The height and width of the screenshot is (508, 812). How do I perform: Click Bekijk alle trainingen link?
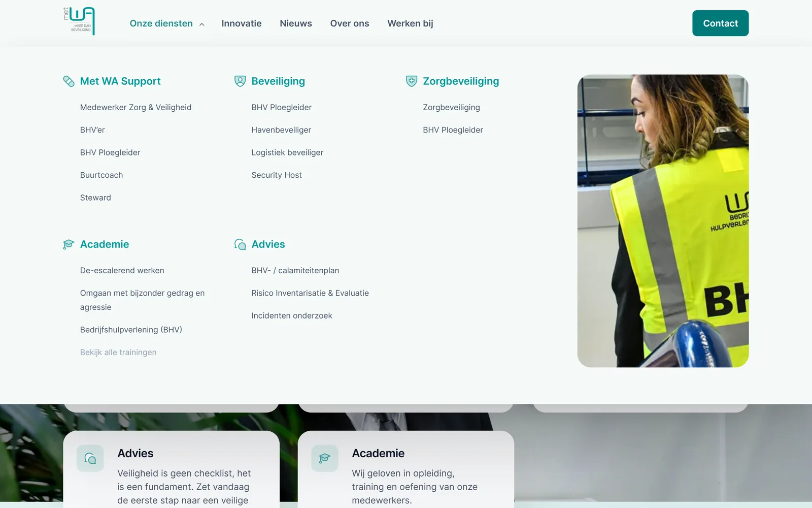click(118, 352)
